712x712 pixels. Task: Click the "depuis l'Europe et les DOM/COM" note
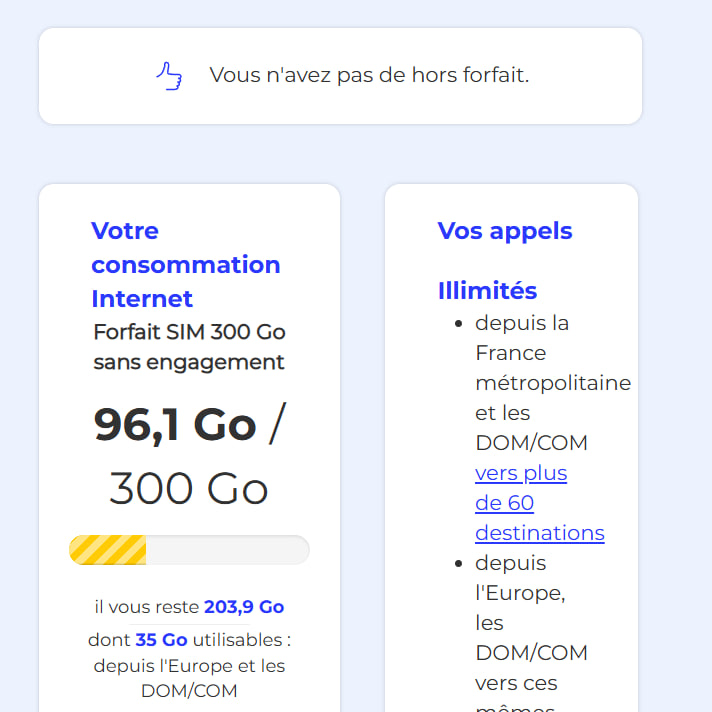[189, 678]
